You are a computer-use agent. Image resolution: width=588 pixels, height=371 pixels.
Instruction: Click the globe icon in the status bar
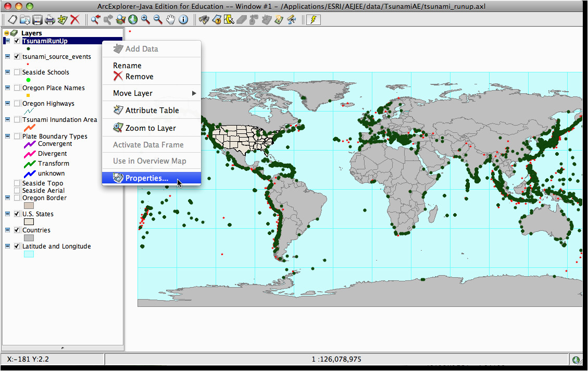point(576,360)
